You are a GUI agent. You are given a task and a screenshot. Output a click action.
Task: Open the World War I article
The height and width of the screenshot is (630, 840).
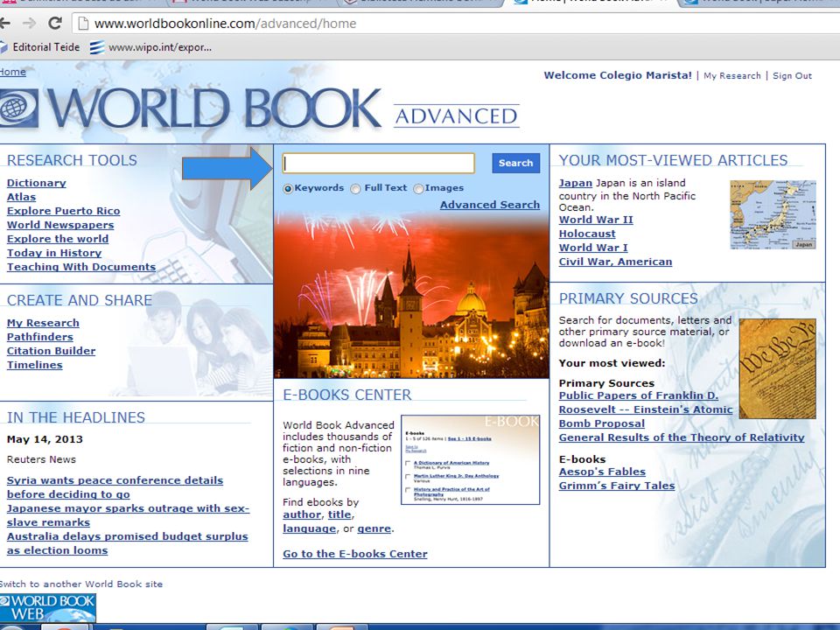point(593,247)
